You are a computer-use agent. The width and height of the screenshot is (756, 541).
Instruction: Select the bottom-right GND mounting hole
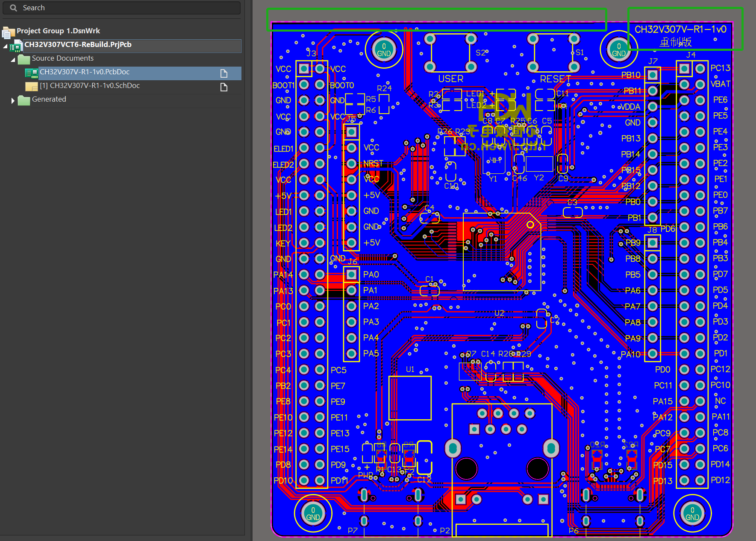[692, 513]
